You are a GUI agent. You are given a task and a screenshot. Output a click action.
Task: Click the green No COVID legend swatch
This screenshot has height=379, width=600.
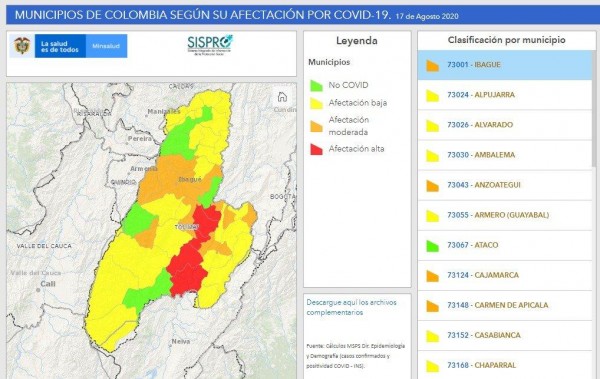coord(316,85)
